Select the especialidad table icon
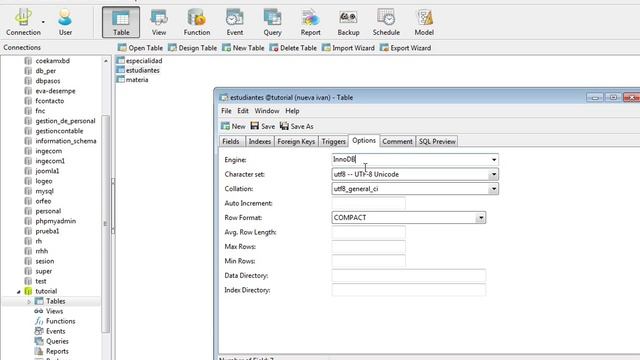640x360 pixels. (x=120, y=60)
